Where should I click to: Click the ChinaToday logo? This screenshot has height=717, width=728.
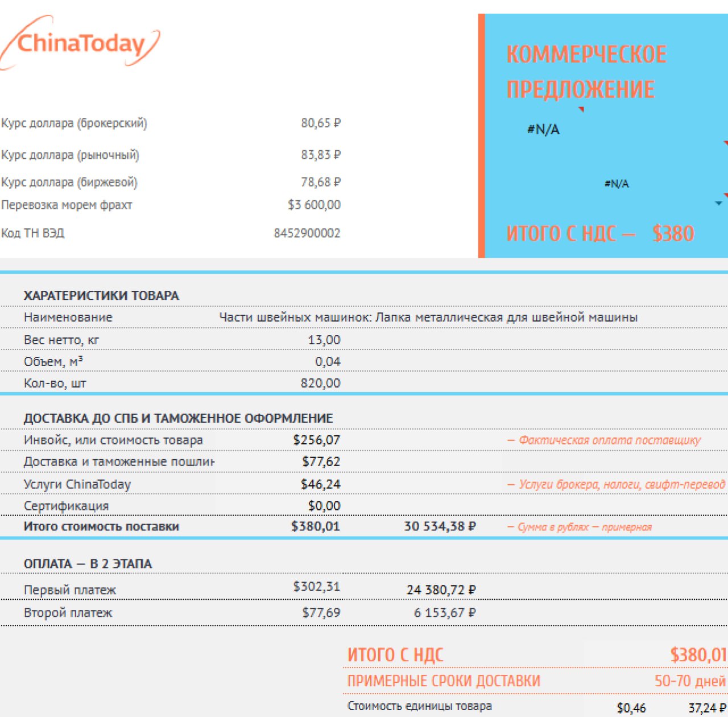[x=80, y=44]
